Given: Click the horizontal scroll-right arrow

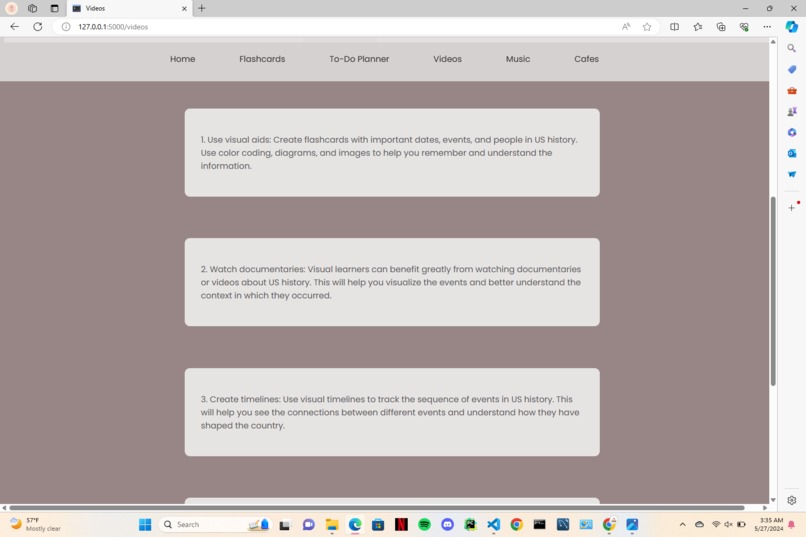Looking at the screenshot, I should 765,508.
